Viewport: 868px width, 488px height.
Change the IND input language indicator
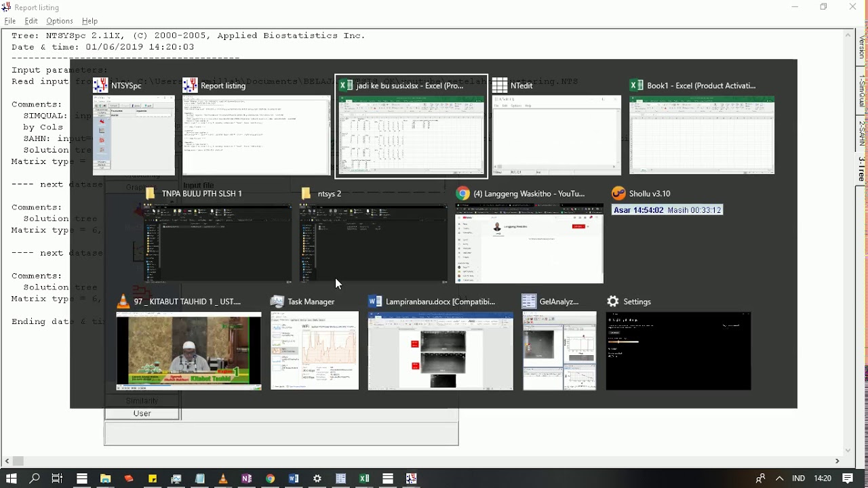coord(799,479)
